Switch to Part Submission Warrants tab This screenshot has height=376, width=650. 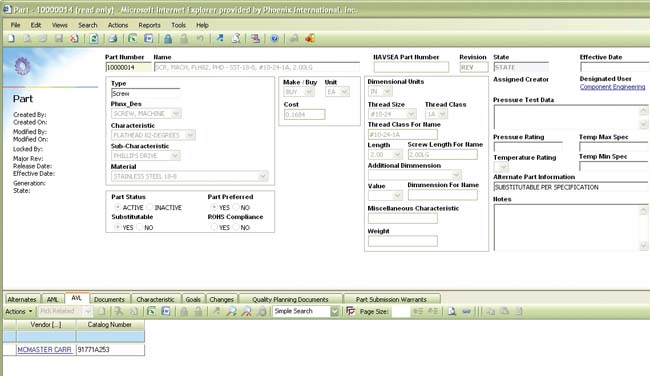[x=391, y=299]
